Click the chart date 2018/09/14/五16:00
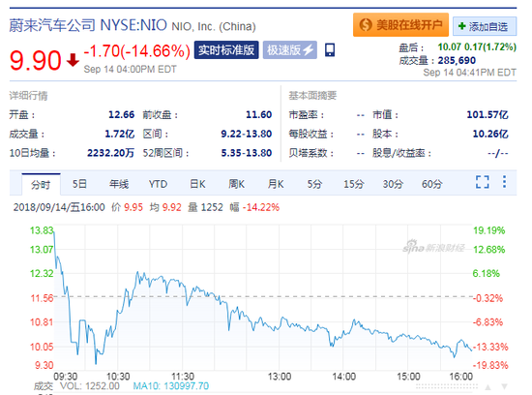The image size is (532, 395). pyautogui.click(x=59, y=207)
